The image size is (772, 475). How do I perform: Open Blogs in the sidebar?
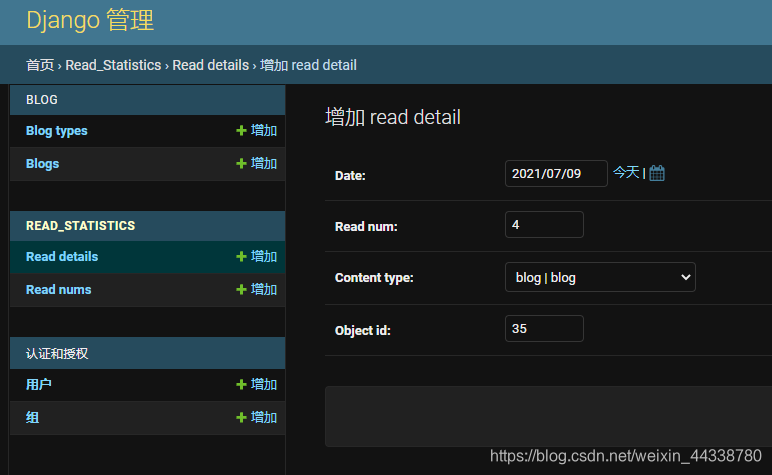click(x=42, y=164)
